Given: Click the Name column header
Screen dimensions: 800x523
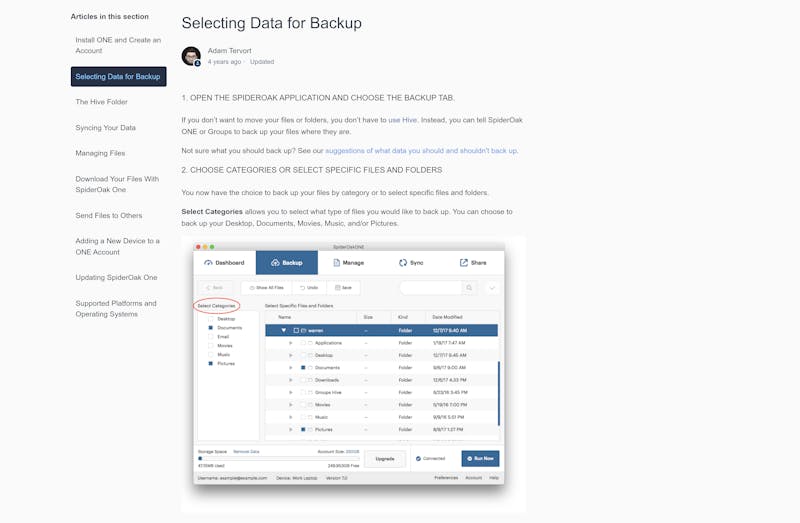Looking at the screenshot, I should point(285,317).
